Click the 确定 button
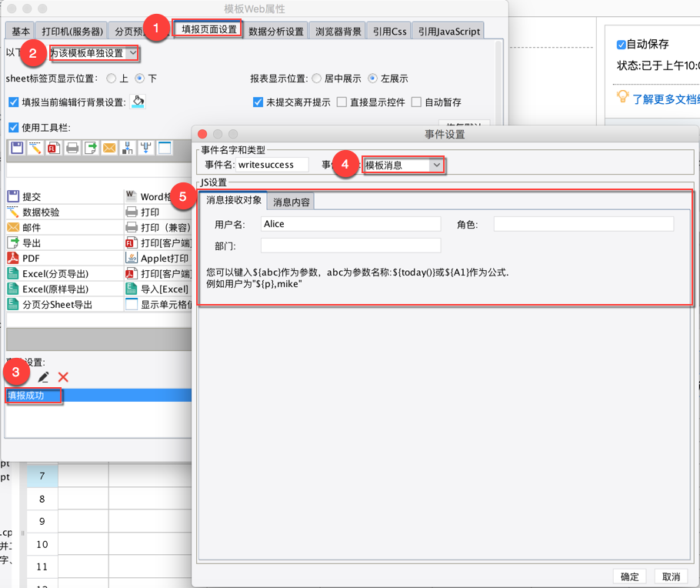 point(629,576)
